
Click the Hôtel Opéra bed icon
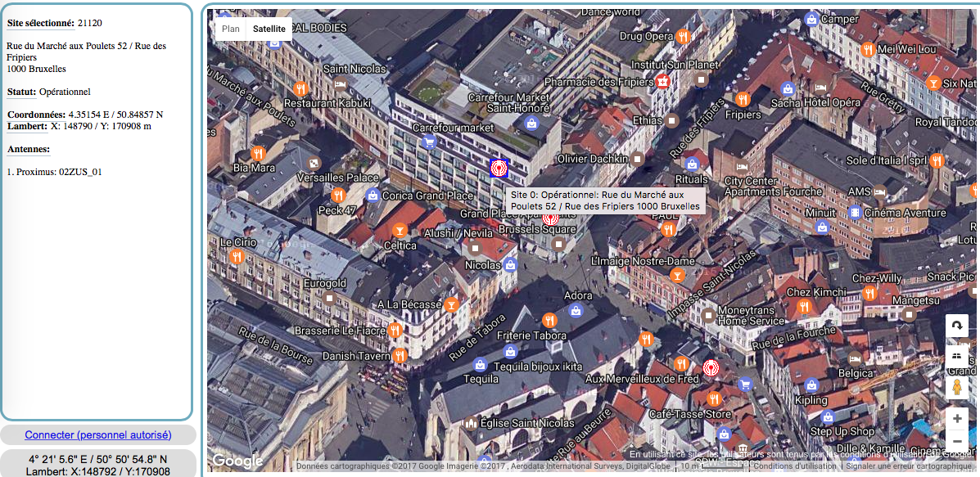820,88
